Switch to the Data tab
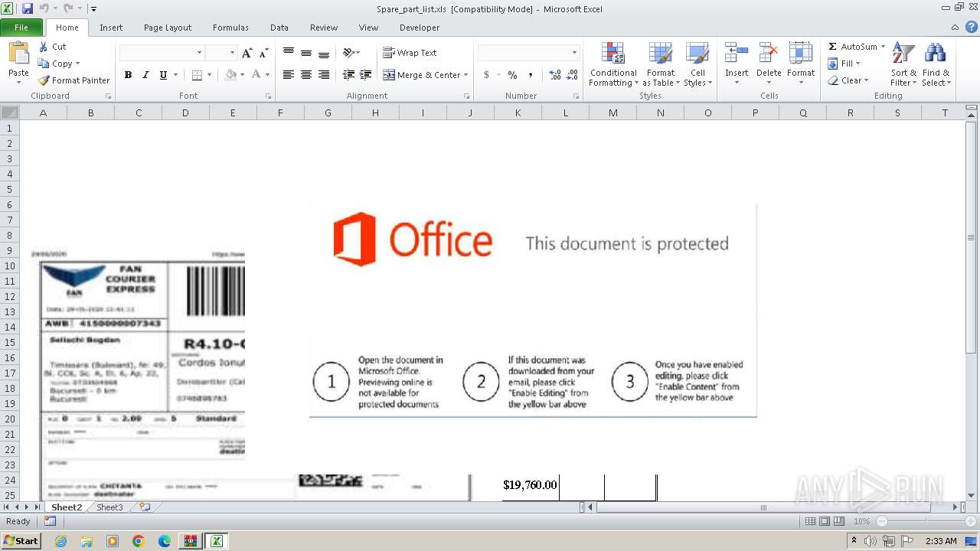 [279, 28]
